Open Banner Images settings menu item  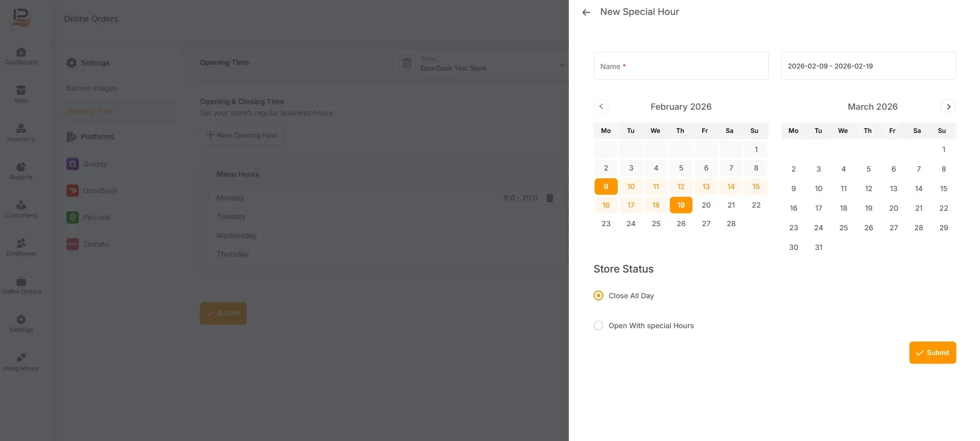pyautogui.click(x=92, y=88)
